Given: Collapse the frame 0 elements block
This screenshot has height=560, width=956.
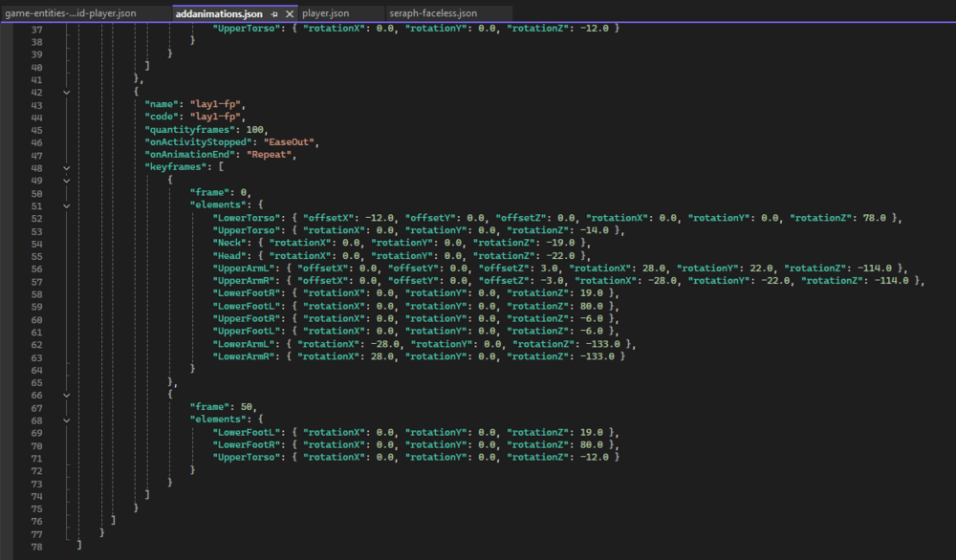Looking at the screenshot, I should point(66,205).
